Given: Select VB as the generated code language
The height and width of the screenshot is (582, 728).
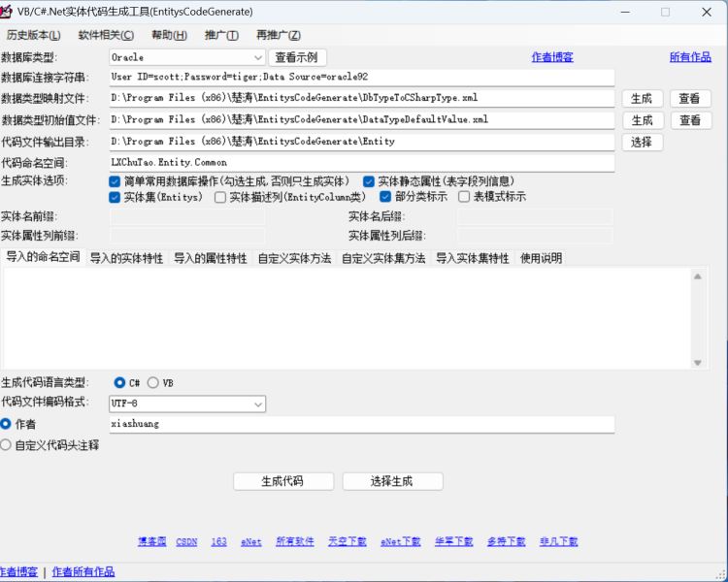Looking at the screenshot, I should [153, 383].
